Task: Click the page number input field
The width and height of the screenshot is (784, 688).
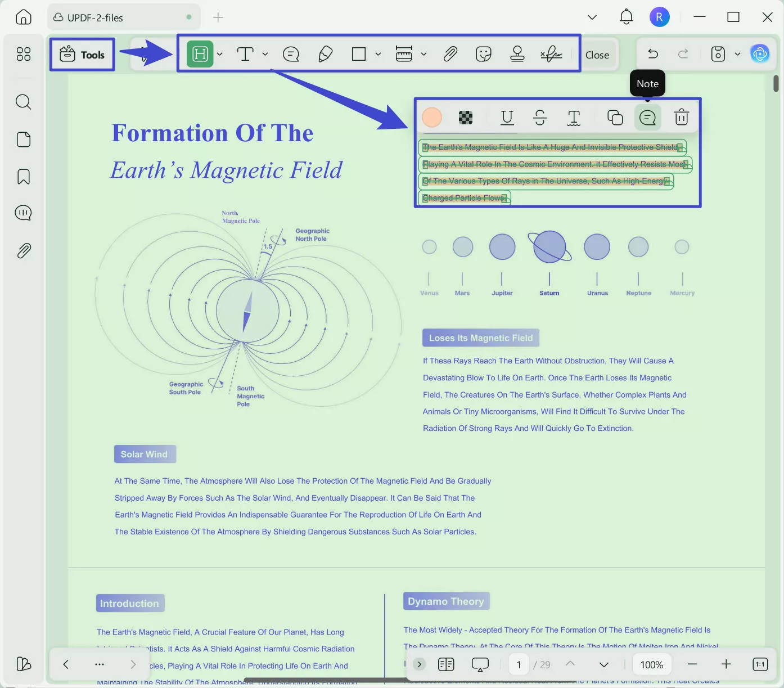Action: coord(519,664)
